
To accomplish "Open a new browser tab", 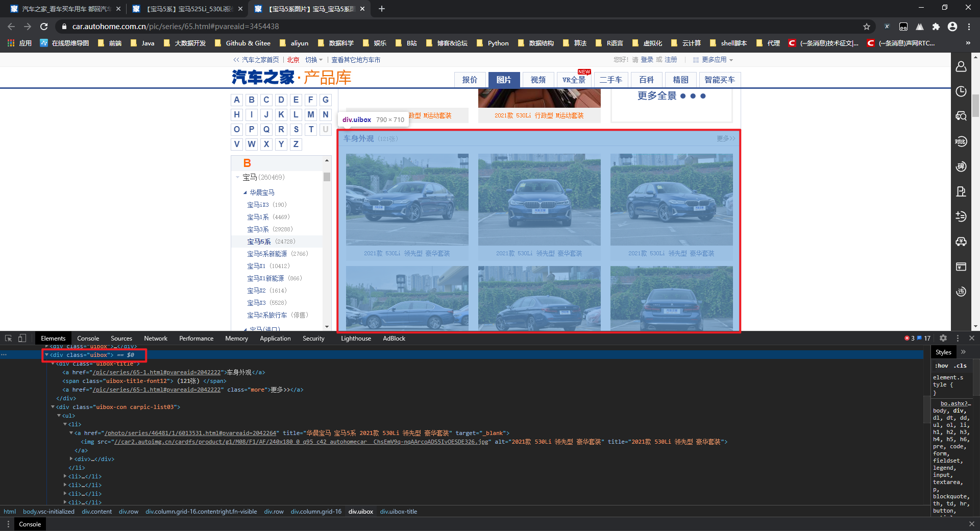I will coord(382,9).
